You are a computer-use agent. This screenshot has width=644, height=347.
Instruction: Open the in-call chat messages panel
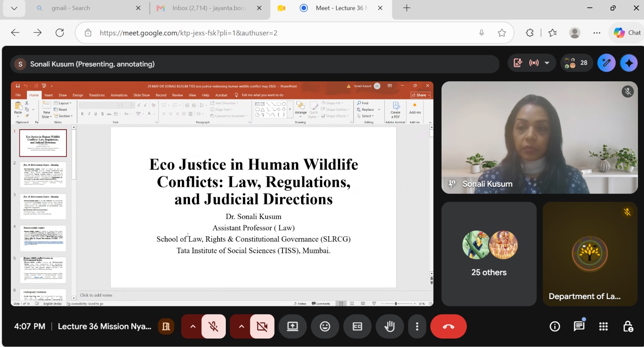[x=579, y=326]
